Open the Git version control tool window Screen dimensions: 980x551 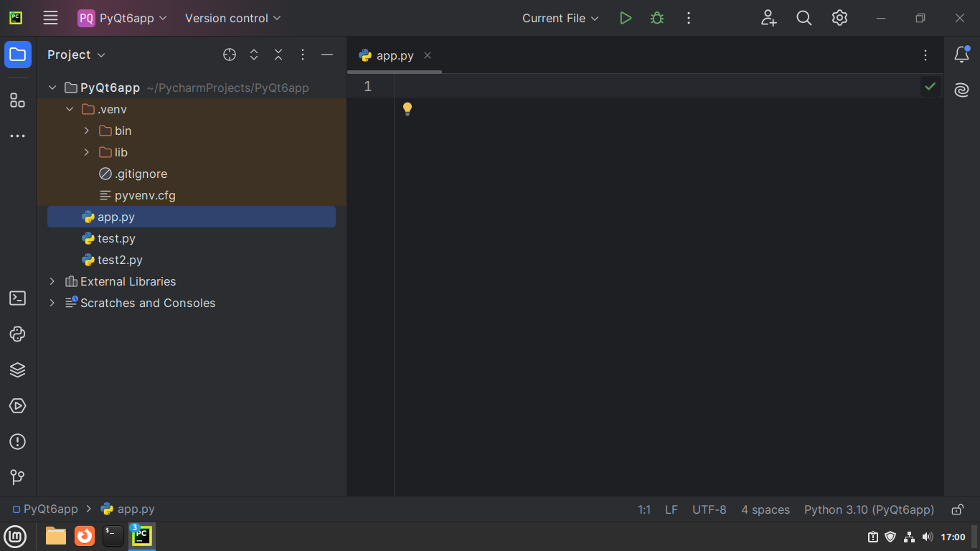[18, 477]
